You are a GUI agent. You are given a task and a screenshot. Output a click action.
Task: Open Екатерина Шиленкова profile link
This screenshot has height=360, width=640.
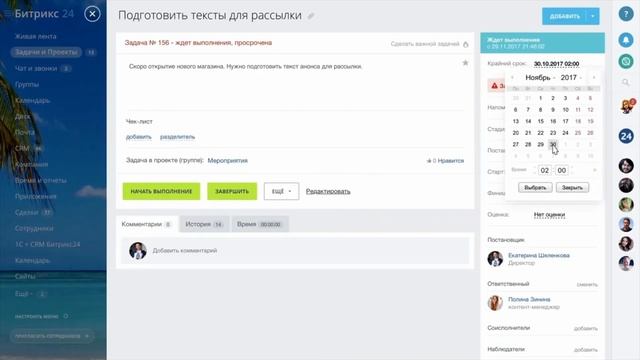(x=539, y=255)
